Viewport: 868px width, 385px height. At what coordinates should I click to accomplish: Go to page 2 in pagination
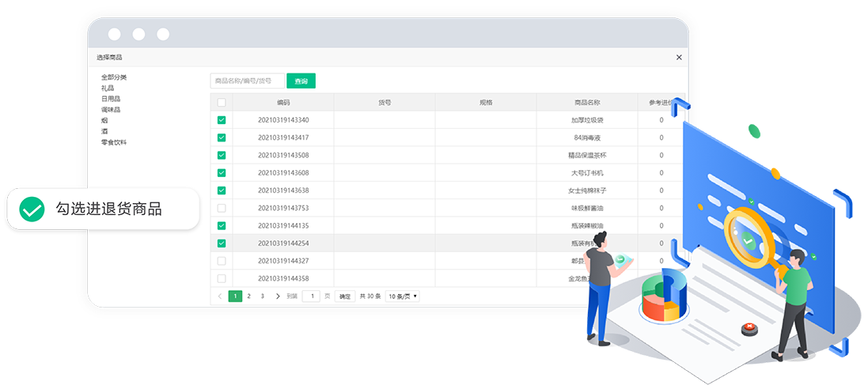coord(248,296)
